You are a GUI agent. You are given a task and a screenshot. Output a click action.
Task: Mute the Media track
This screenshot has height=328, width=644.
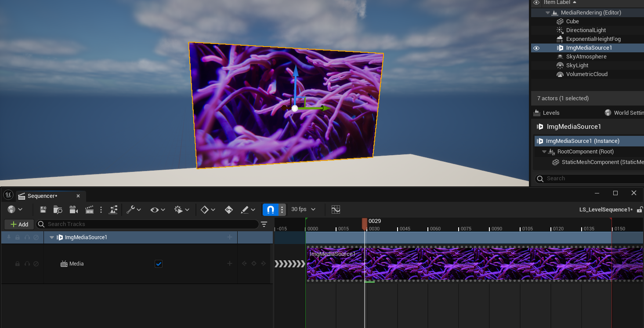point(36,264)
